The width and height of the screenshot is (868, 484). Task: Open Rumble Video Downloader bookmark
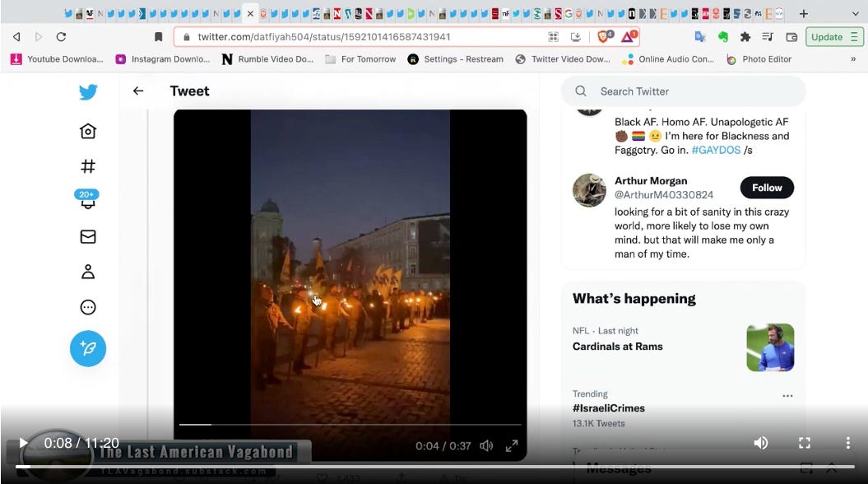point(267,59)
